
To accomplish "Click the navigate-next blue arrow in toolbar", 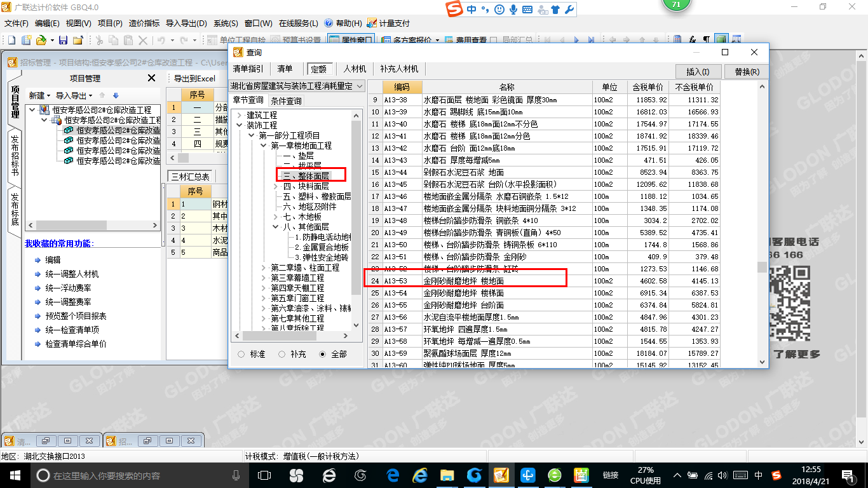I will coord(577,40).
